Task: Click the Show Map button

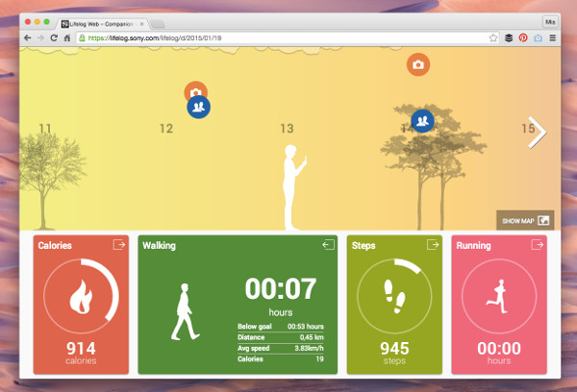Action: (x=525, y=220)
